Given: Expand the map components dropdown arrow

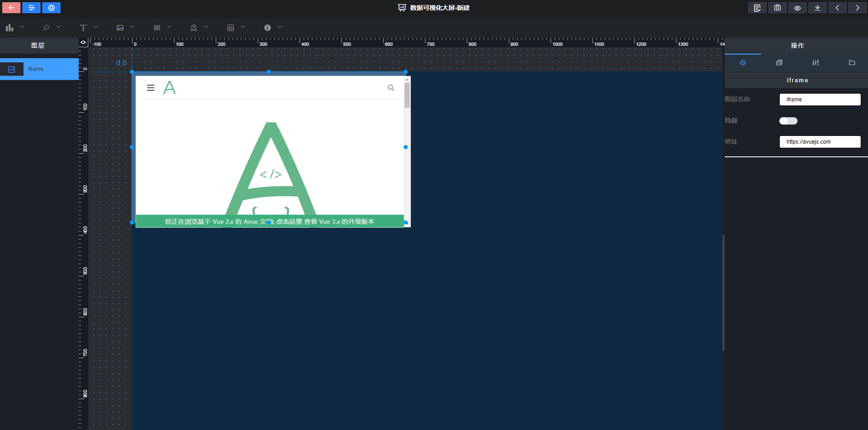Looking at the screenshot, I should 206,27.
